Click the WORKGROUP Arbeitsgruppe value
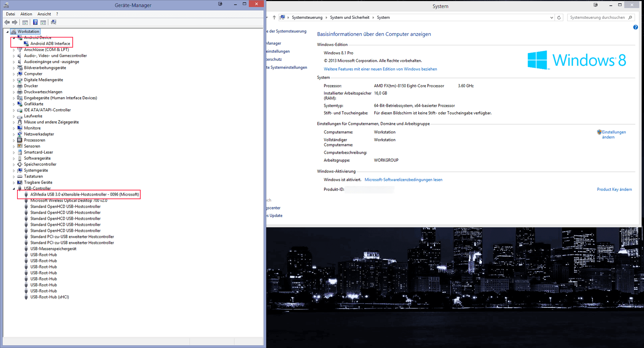The width and height of the screenshot is (644, 348). (386, 160)
